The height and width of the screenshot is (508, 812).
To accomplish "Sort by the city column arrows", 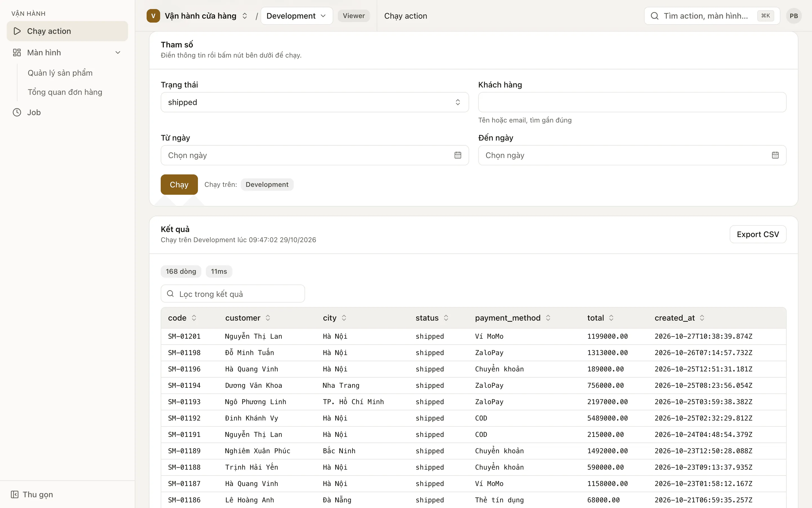I will [x=344, y=318].
